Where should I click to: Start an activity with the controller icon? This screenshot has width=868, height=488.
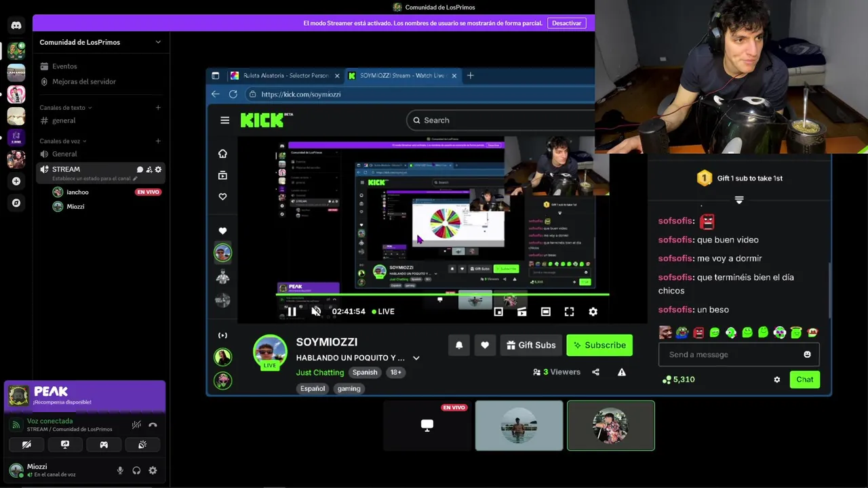(104, 445)
